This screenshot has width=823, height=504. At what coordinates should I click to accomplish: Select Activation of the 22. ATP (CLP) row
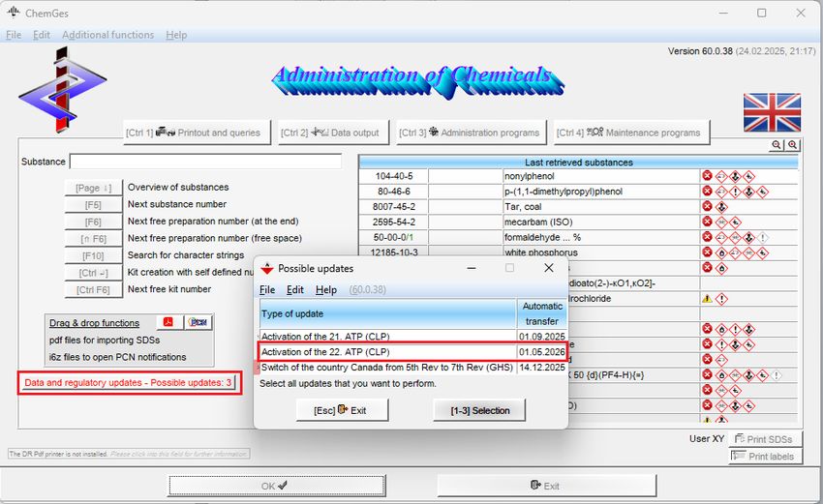click(x=413, y=352)
